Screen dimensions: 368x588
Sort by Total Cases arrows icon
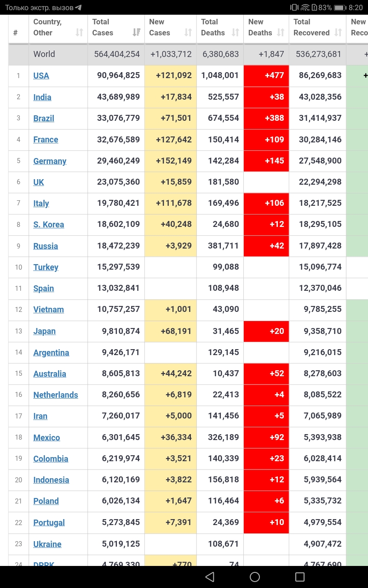[x=137, y=33]
